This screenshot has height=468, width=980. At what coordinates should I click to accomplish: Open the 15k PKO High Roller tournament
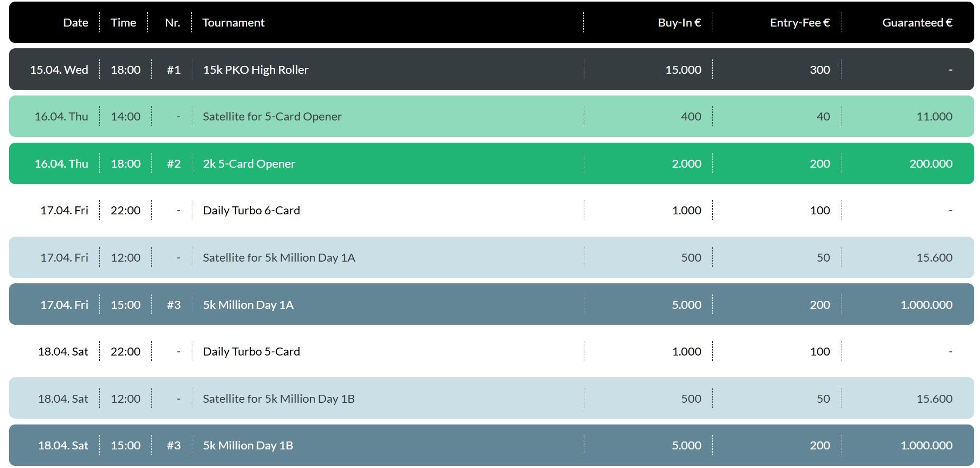pyautogui.click(x=255, y=70)
